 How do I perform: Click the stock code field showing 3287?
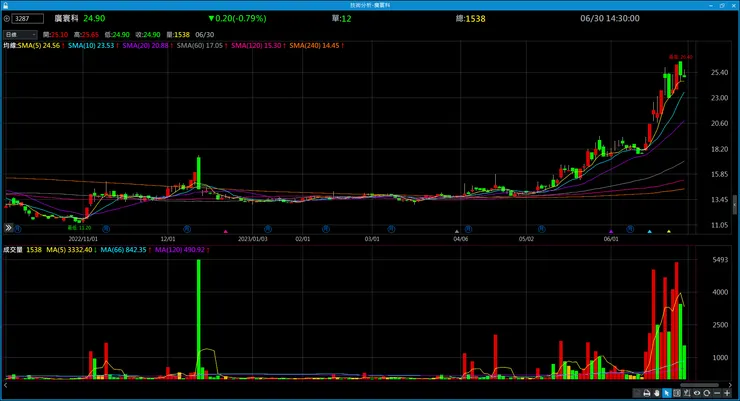pyautogui.click(x=28, y=19)
